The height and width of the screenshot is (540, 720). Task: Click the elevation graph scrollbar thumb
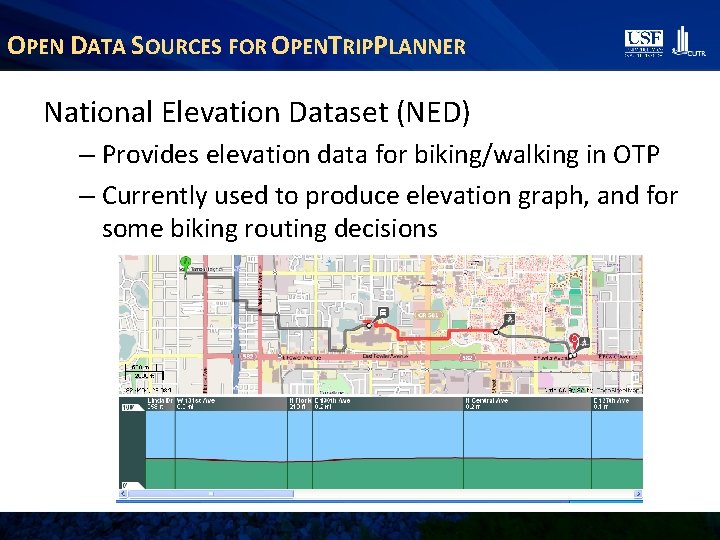point(211,494)
